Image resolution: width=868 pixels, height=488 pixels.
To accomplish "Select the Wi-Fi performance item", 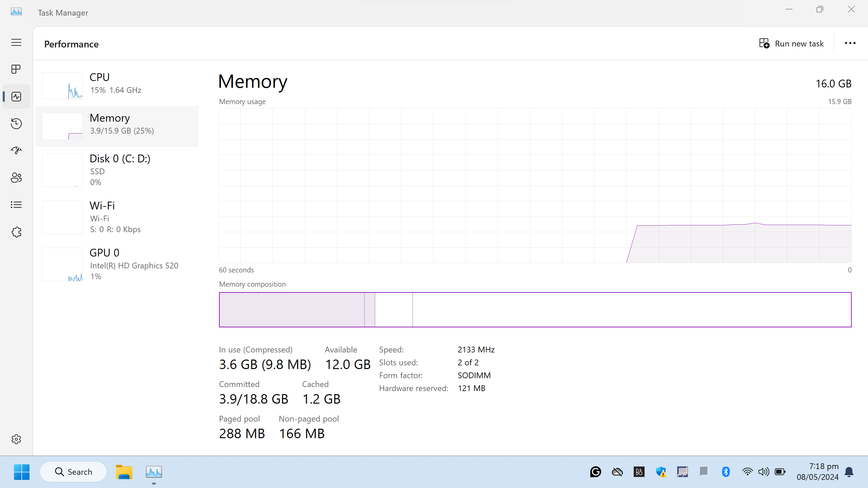I will [117, 217].
